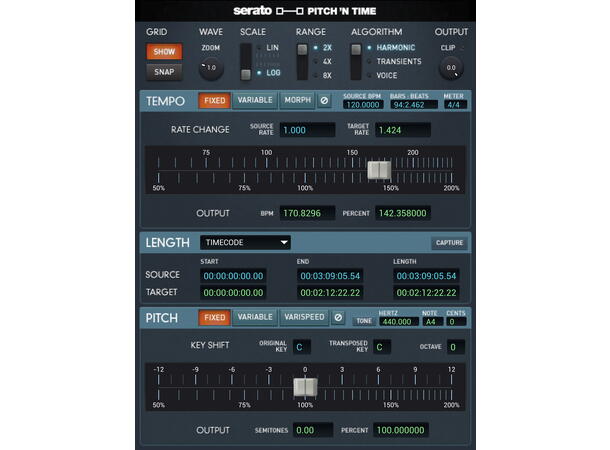Select VOICE algorithm
The width and height of the screenshot is (610, 450).
(x=387, y=75)
